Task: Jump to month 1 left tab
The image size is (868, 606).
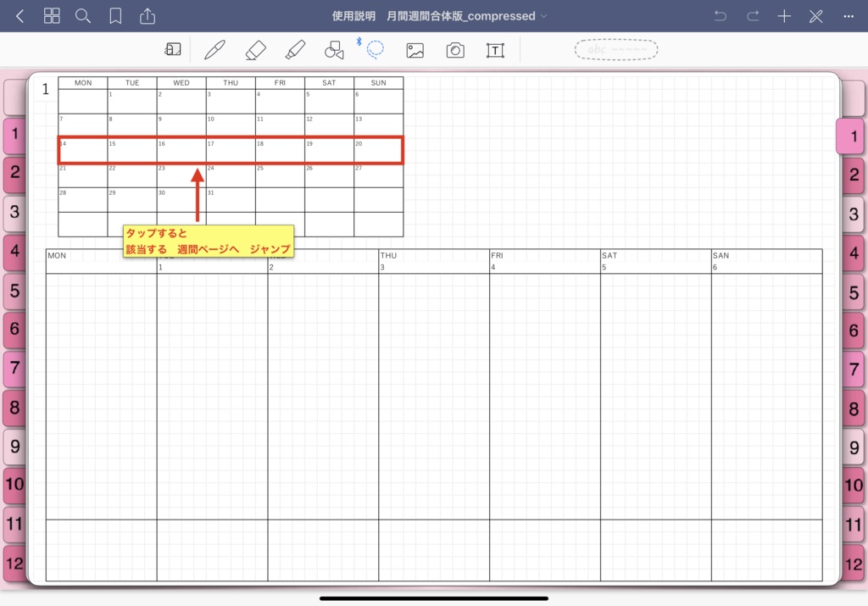Action: pos(14,135)
